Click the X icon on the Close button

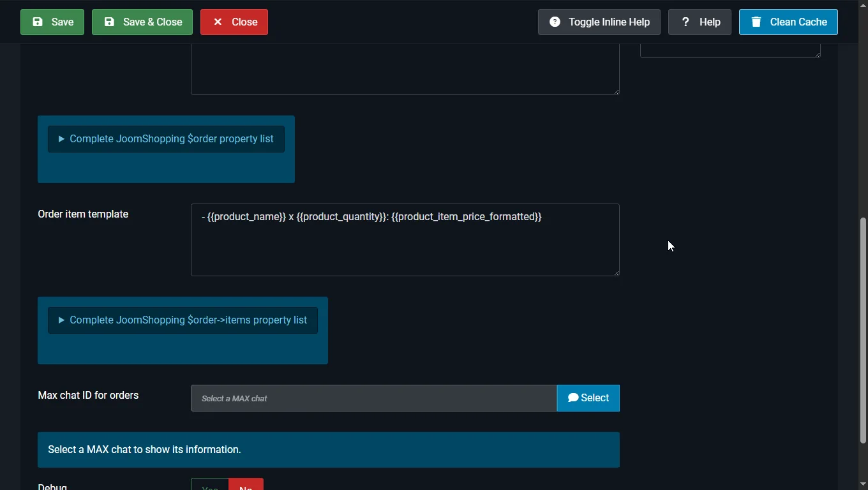point(218,22)
